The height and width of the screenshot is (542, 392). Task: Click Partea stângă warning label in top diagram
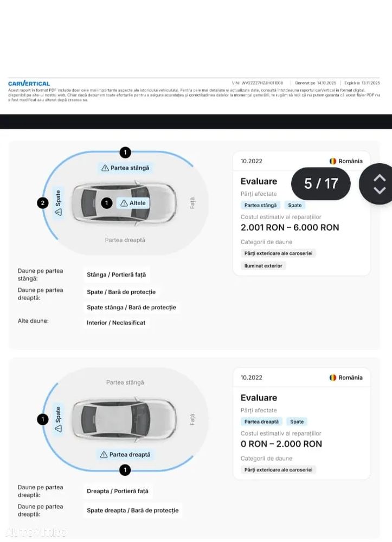pos(125,168)
